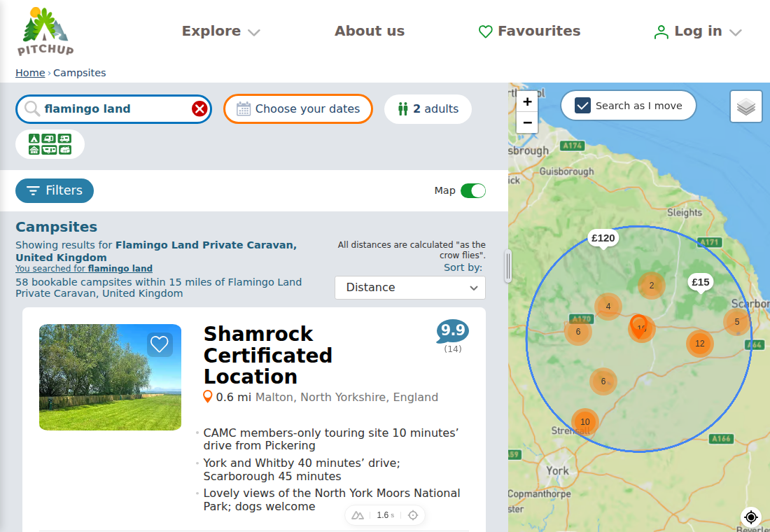Turn off the Map toggle switch
The height and width of the screenshot is (532, 770).
(473, 190)
